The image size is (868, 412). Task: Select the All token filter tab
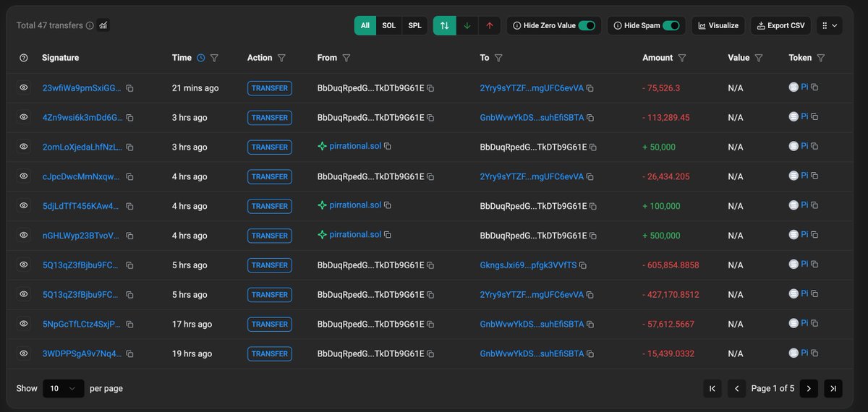tap(365, 25)
